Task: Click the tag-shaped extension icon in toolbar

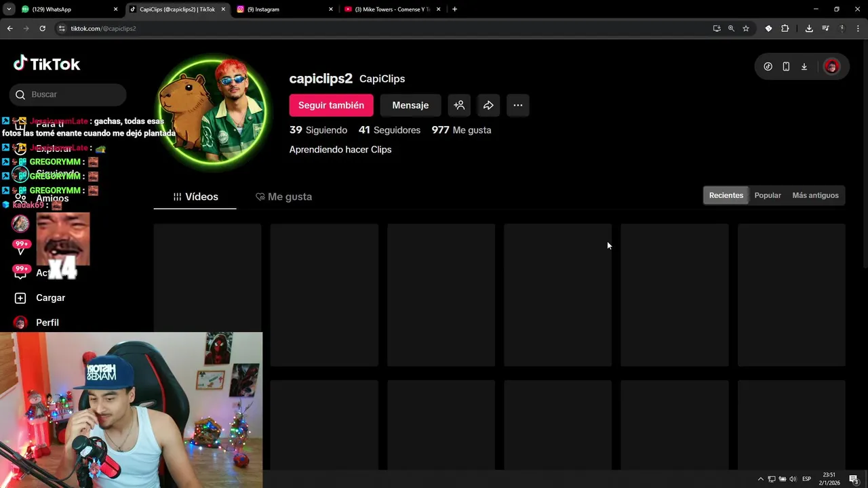Action: pos(768,28)
